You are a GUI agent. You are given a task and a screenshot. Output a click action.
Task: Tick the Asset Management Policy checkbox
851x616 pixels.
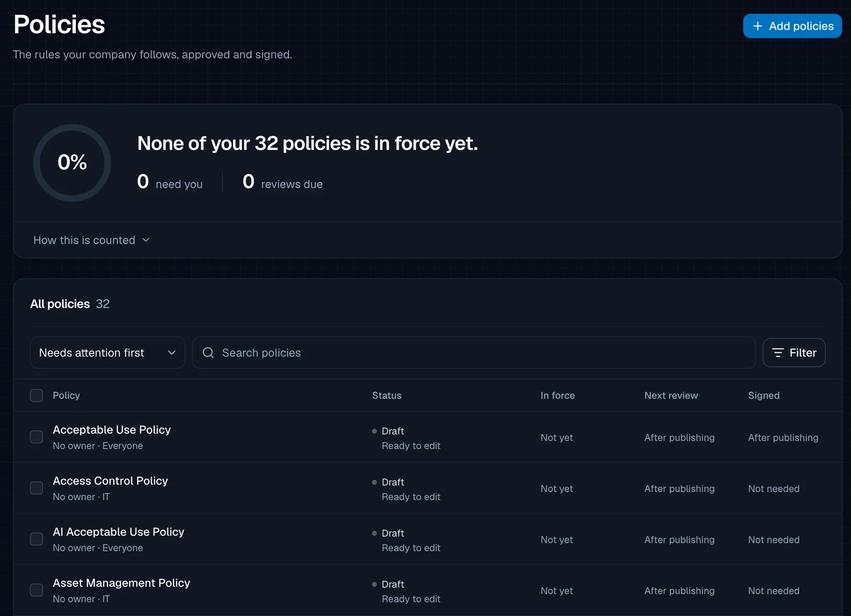[x=37, y=590]
